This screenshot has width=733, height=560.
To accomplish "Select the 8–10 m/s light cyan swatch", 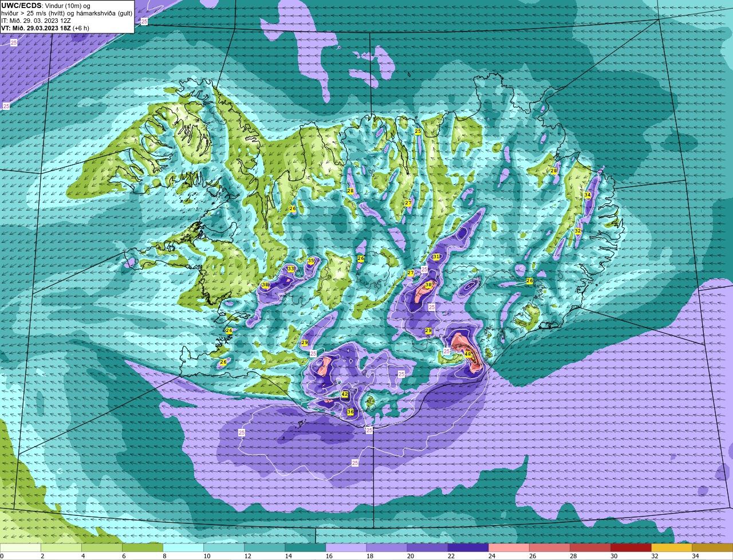I will pyautogui.click(x=184, y=548).
